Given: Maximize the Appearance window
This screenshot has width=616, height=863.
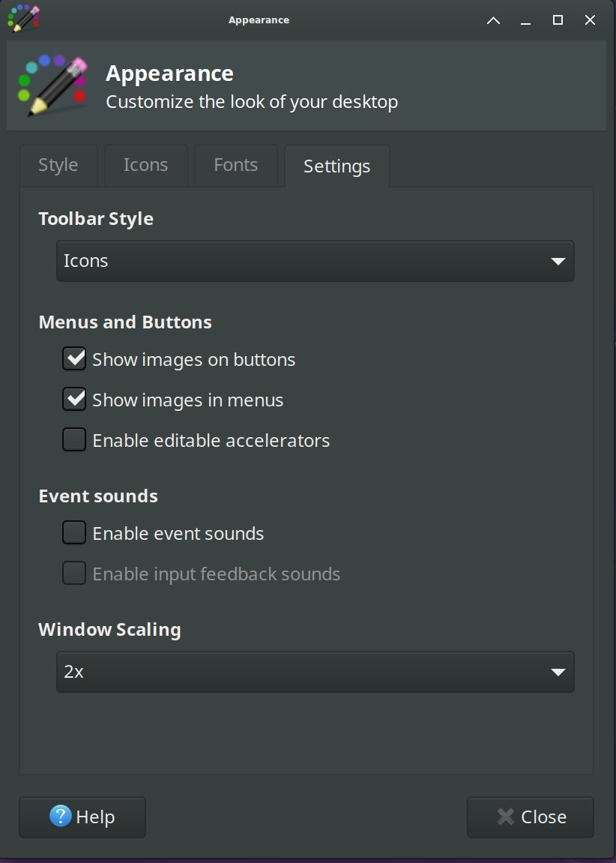Looking at the screenshot, I should (x=558, y=20).
